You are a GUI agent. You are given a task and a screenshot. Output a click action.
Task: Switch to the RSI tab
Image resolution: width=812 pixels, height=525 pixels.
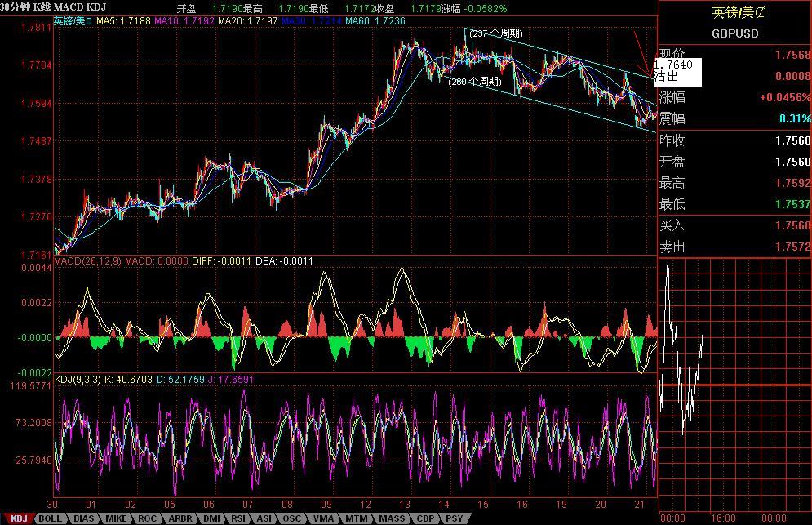pyautogui.click(x=238, y=518)
